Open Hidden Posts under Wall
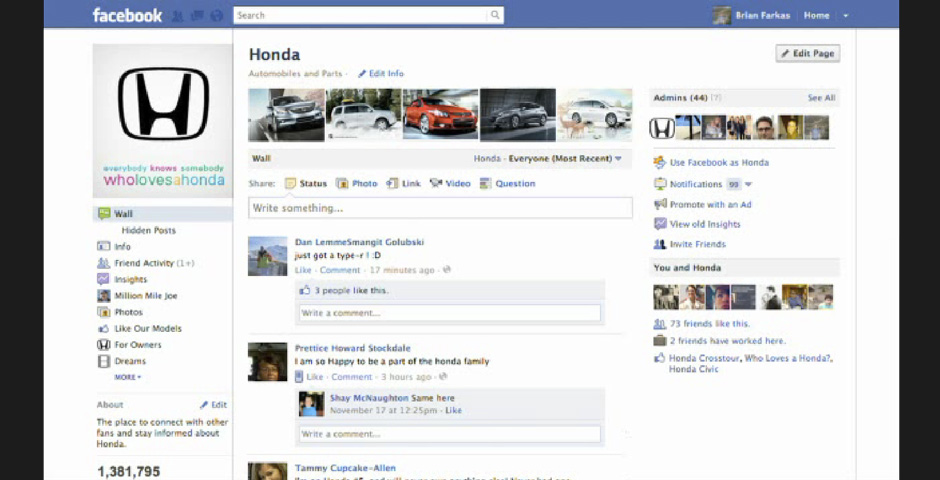 point(149,231)
